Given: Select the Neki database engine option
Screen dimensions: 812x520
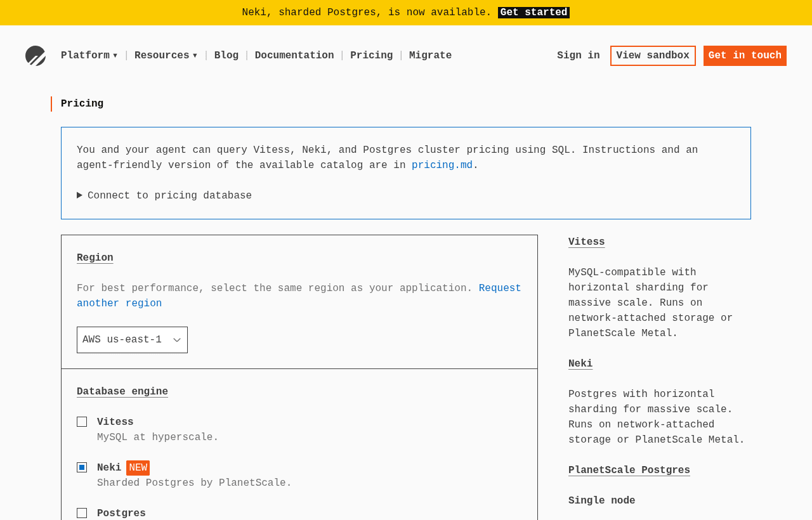Looking at the screenshot, I should (x=82, y=467).
